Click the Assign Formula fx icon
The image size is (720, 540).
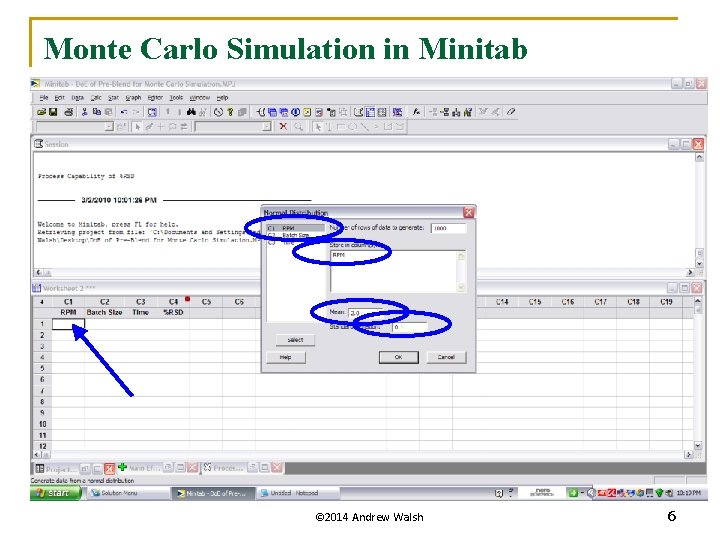pyautogui.click(x=416, y=112)
